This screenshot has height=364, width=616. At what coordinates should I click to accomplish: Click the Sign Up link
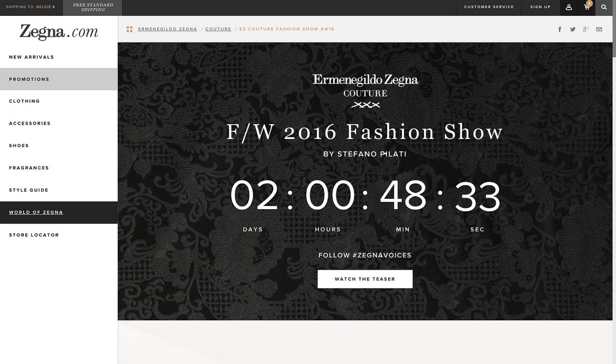click(x=540, y=7)
